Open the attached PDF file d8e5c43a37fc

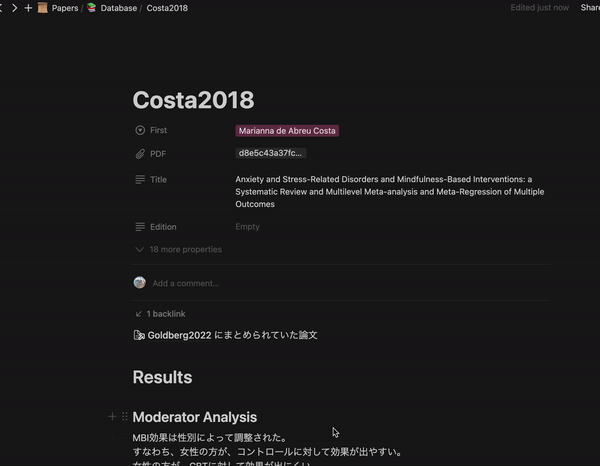pos(271,154)
